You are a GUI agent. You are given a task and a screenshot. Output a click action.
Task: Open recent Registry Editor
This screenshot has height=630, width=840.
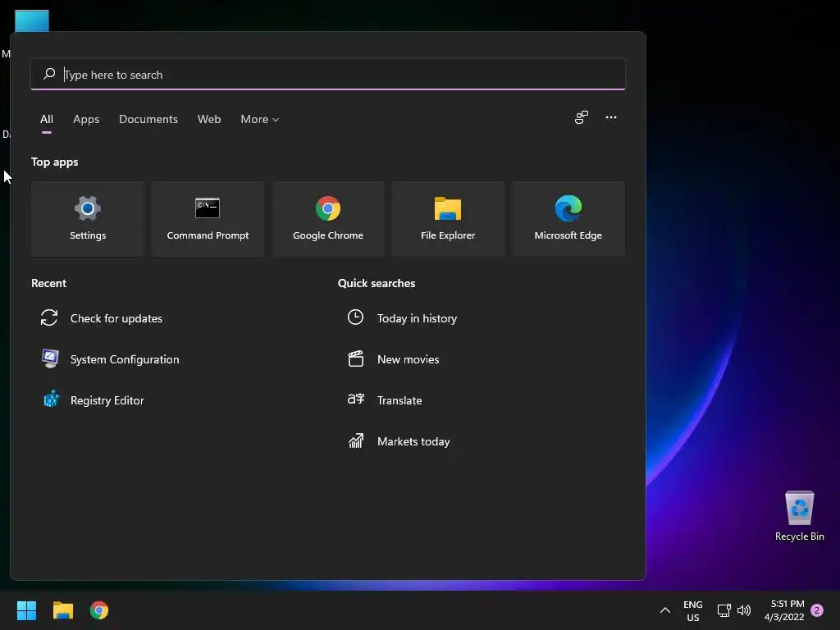click(x=107, y=400)
